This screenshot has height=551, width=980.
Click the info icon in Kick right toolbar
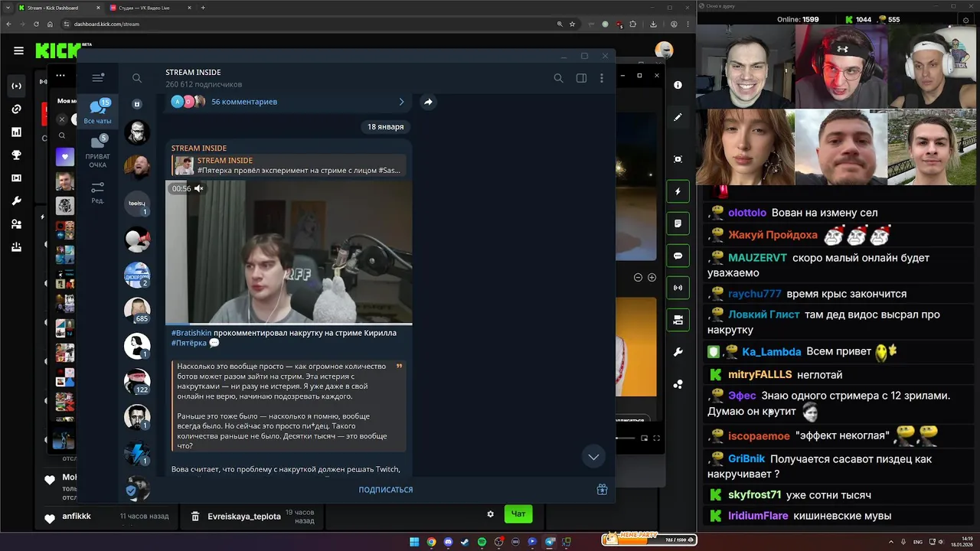[x=678, y=85]
